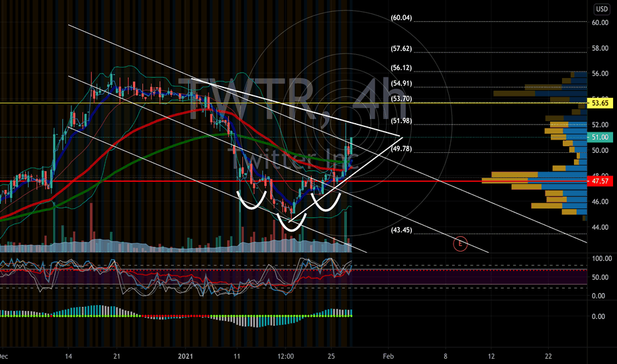Click the earnings 'E' marker
617x364 pixels.
[460, 244]
